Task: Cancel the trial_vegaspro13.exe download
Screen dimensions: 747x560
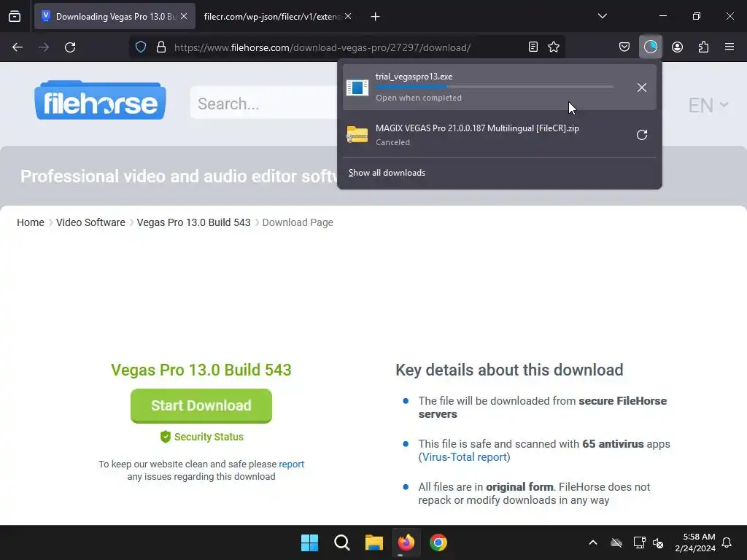Action: (642, 87)
